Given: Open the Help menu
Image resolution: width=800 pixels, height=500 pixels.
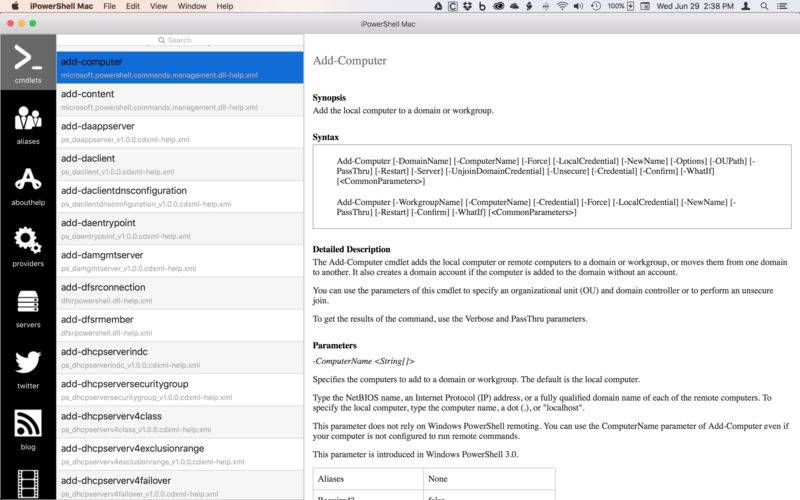Looking at the screenshot, I should click(x=224, y=6).
